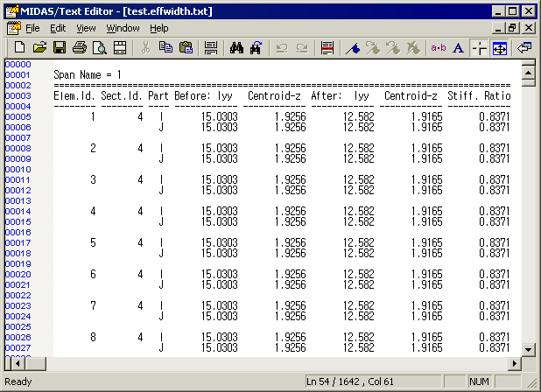Click vertical scrollbar down arrow
Image resolution: width=541 pixels, height=392 pixels.
pos(528,349)
